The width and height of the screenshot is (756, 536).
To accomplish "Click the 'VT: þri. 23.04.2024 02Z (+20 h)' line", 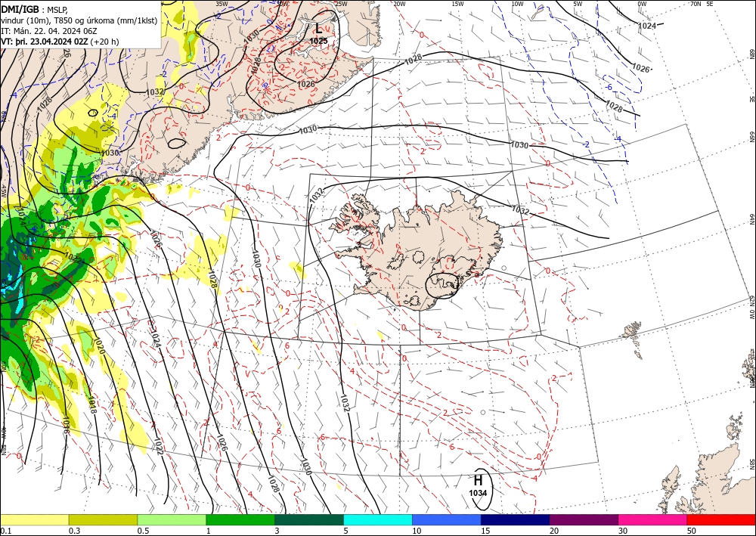I will (x=60, y=42).
